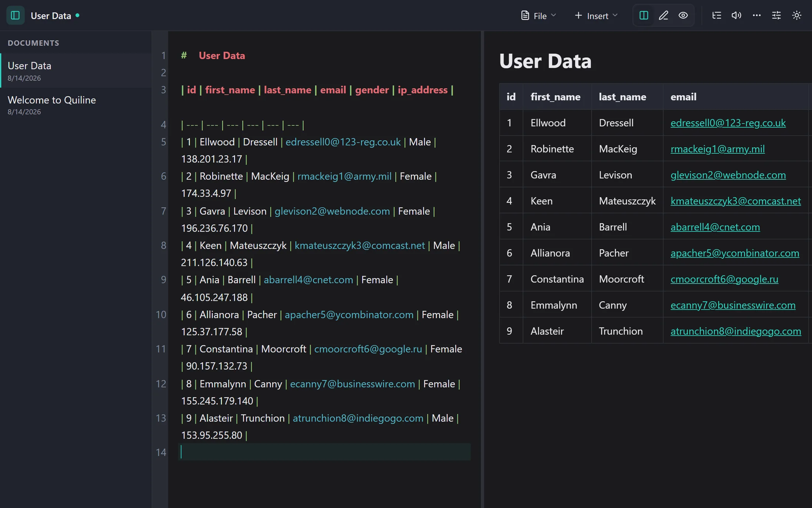This screenshot has height=508, width=812.
Task: Click the User Data preview heading
Action: (545, 61)
